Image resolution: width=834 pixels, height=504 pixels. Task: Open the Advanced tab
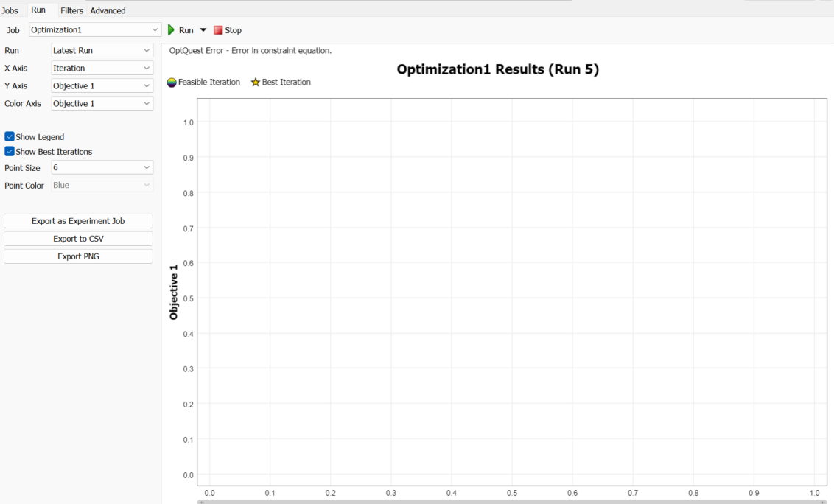click(x=108, y=10)
